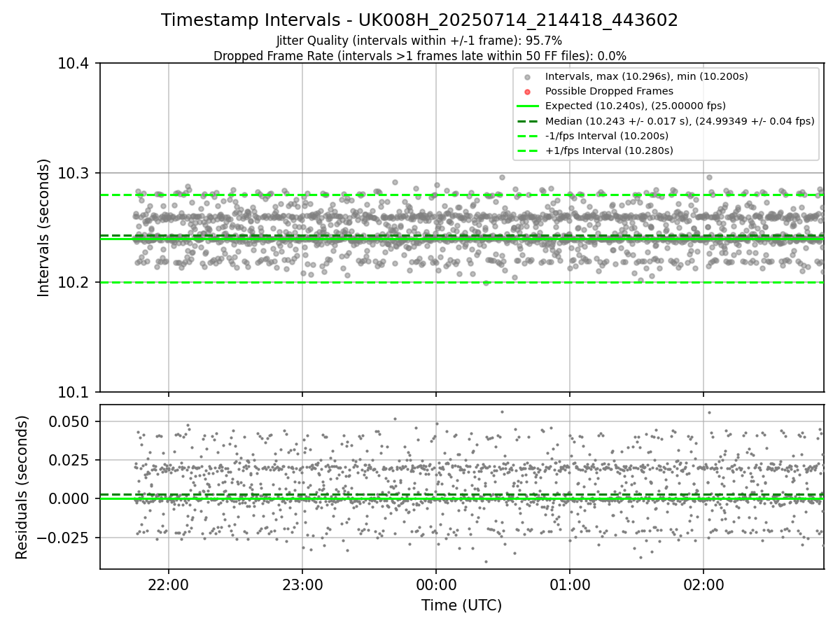
Task: Click the plot title "Timestamp Intervals - UK008H_20250714_214418_443602"
Action: click(419, 20)
